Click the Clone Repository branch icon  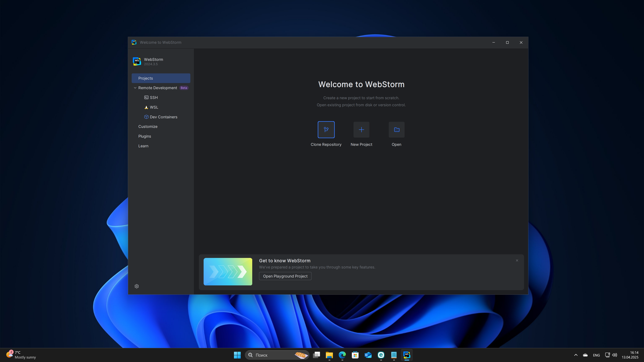click(x=326, y=129)
